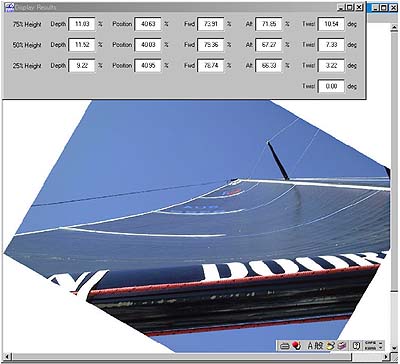Click the 75% Height Aft value field

pyautogui.click(x=269, y=24)
